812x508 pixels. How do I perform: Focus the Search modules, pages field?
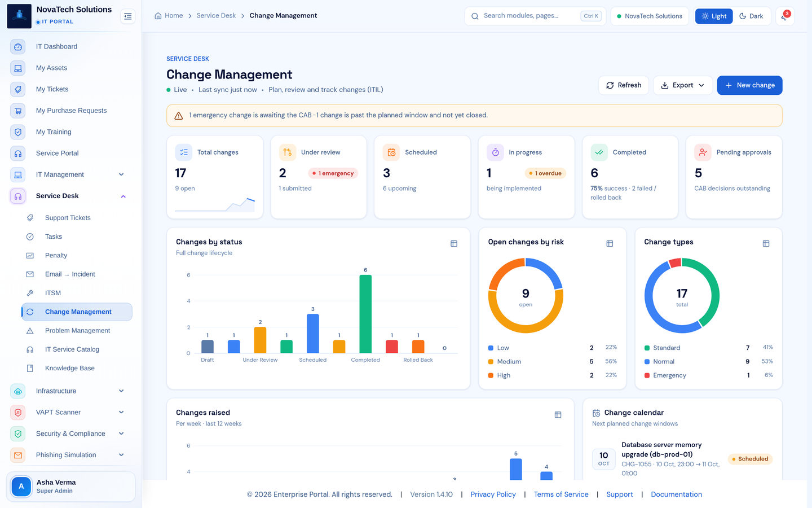tap(535, 16)
